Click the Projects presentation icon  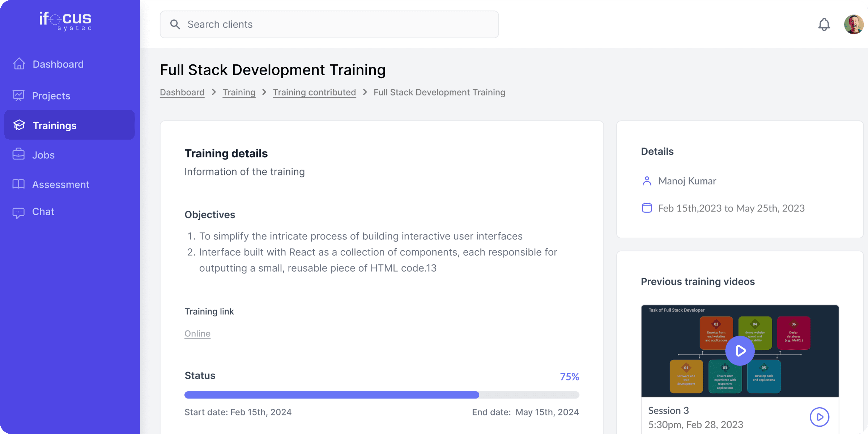point(19,95)
